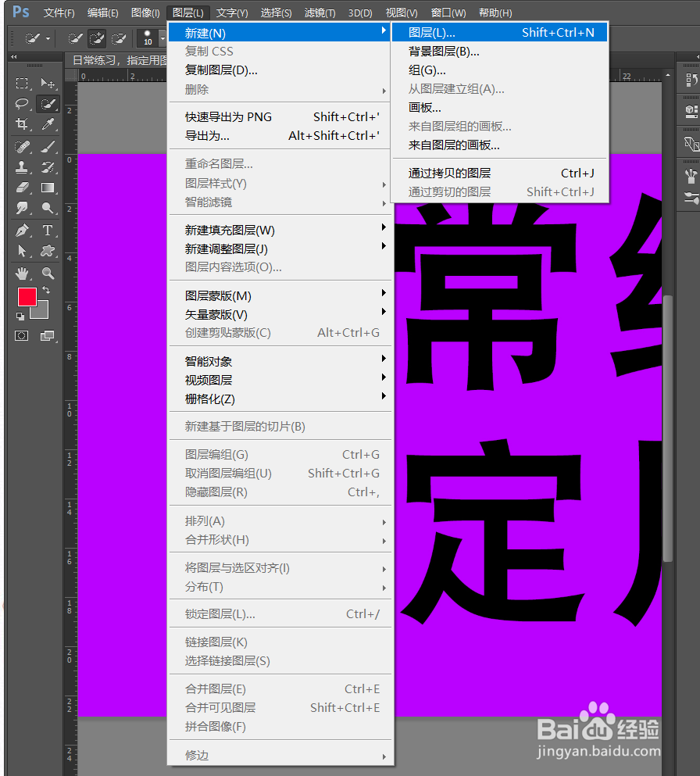This screenshot has height=776, width=700.
Task: Select the Rectangular Marquee tool
Action: [x=21, y=83]
